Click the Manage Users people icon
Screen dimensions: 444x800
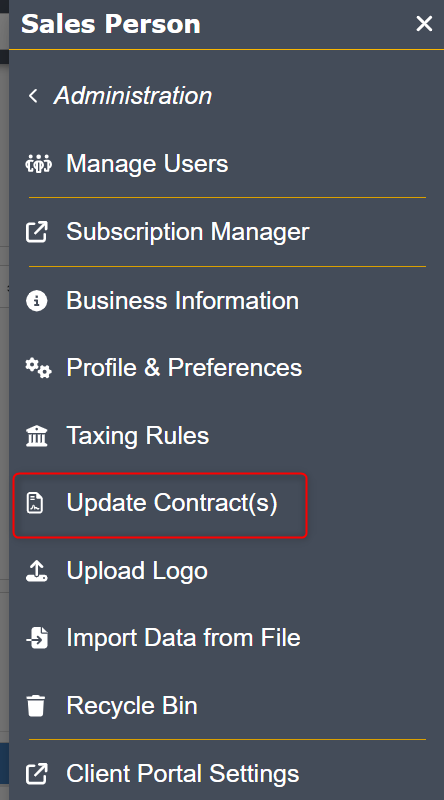(38, 164)
